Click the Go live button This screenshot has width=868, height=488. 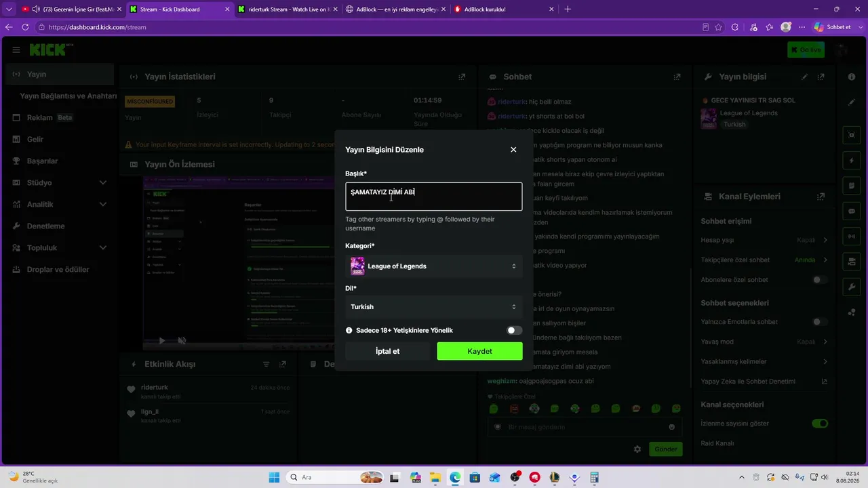(806, 49)
